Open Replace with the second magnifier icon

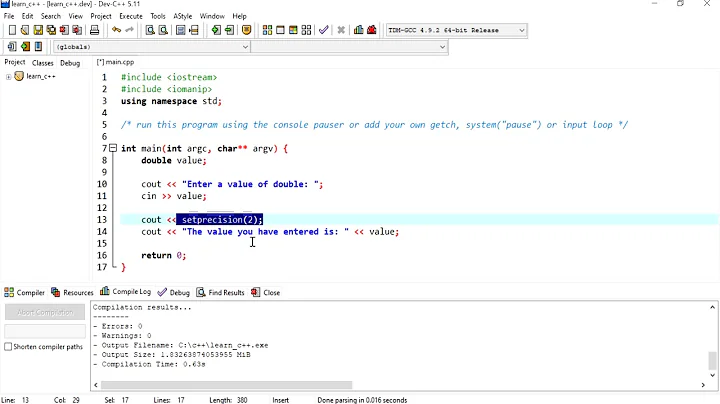click(163, 30)
